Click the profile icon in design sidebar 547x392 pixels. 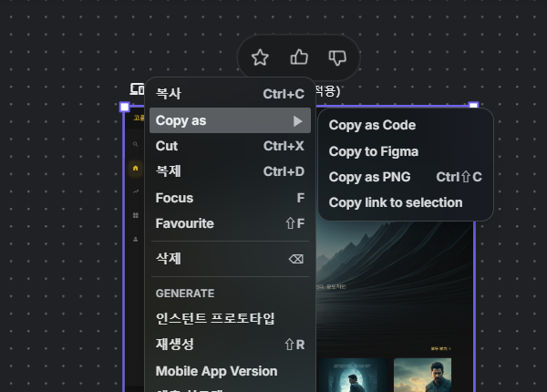click(136, 239)
